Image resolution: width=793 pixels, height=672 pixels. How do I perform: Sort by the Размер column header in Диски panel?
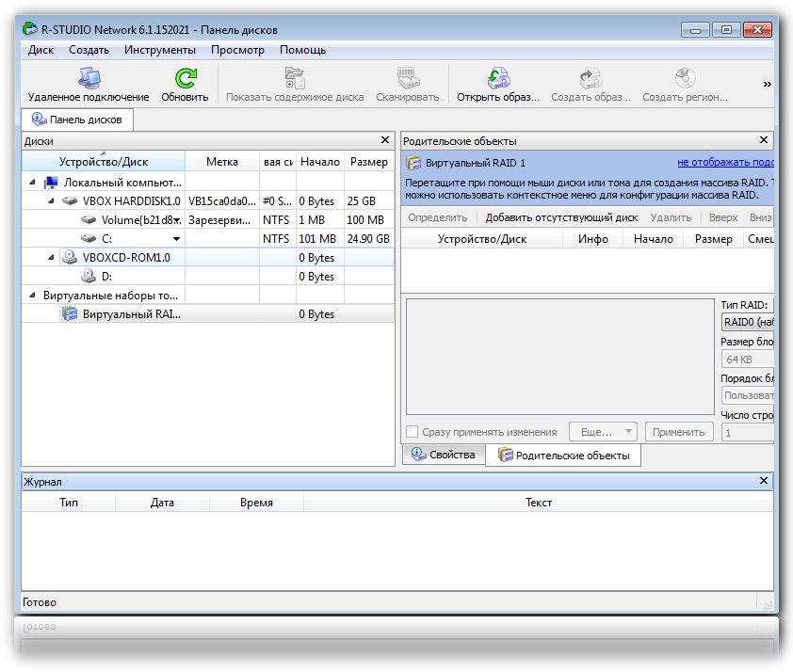click(369, 162)
